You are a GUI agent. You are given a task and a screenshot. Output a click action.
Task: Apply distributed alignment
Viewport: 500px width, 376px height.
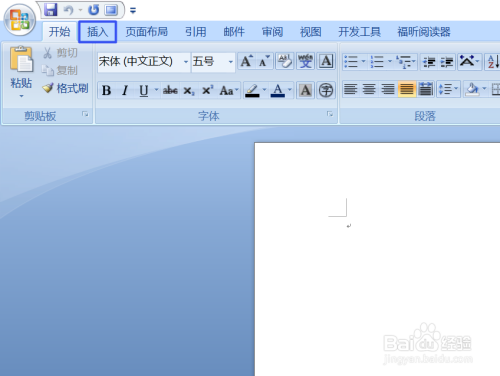(x=425, y=89)
